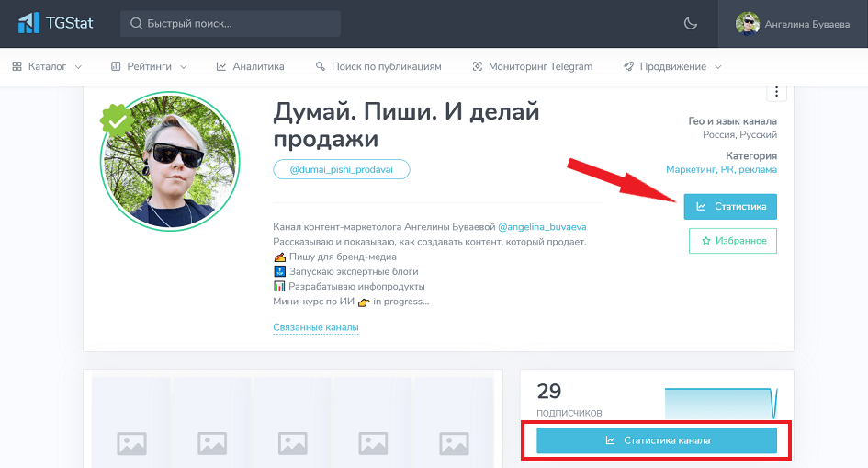The width and height of the screenshot is (868, 468).
Task: Click the Россия, Русский geo text
Action: pyautogui.click(x=739, y=134)
